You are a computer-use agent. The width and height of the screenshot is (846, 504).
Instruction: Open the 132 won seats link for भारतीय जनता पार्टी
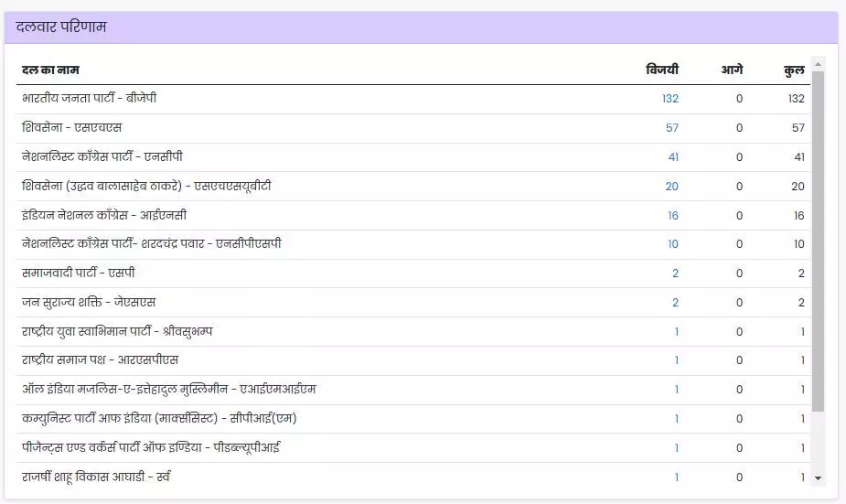(x=670, y=99)
